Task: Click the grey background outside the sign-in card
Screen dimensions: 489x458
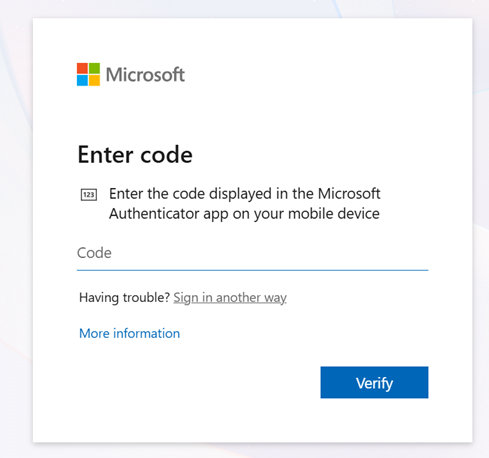Action: tap(15, 233)
